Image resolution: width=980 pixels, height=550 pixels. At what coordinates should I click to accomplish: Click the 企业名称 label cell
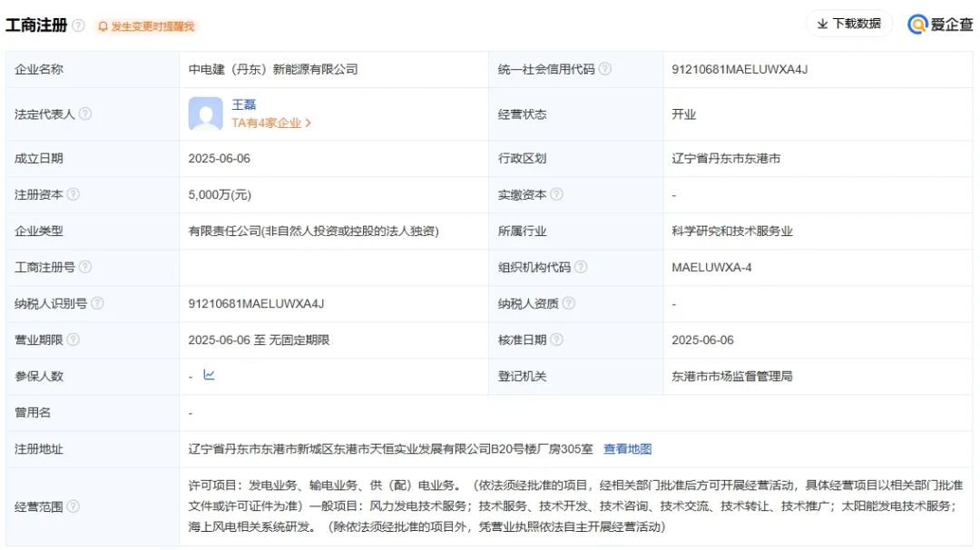pos(93,69)
